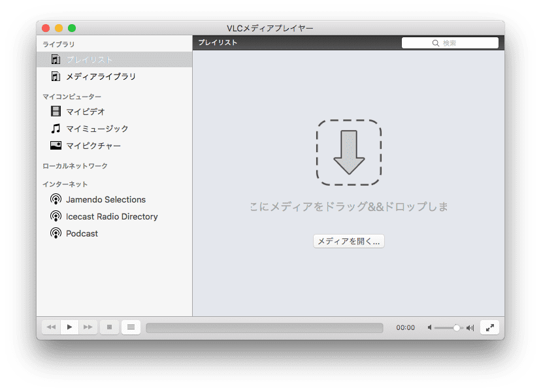Screen dimensions: 541x392
Task: Adjust the volume slider knob
Action: pyautogui.click(x=456, y=327)
